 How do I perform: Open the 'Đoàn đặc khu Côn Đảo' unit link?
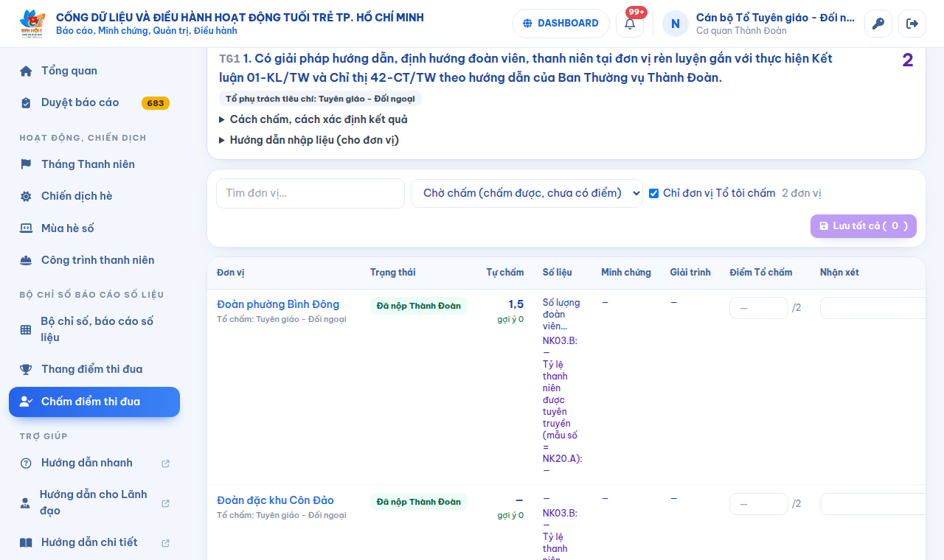pos(275,500)
